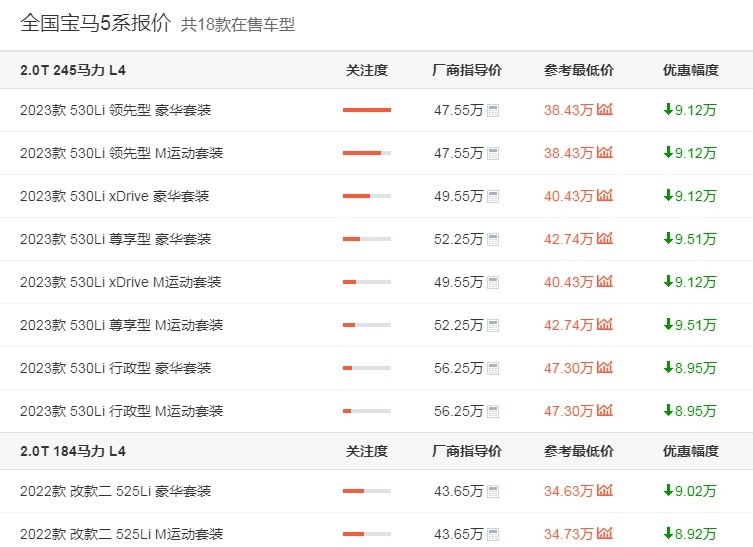Open calculator icon for 530Li 行政型 豪华套装

[493, 368]
